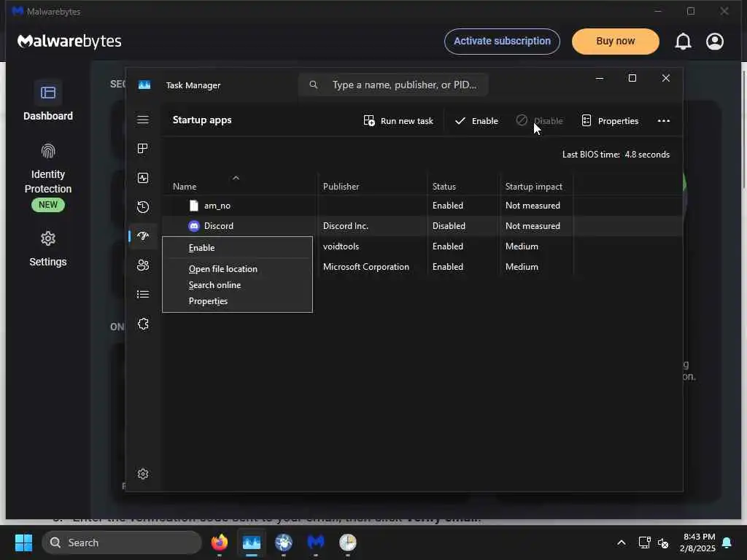Select the Startup apps sidebar icon
The image size is (747, 560).
(x=143, y=236)
